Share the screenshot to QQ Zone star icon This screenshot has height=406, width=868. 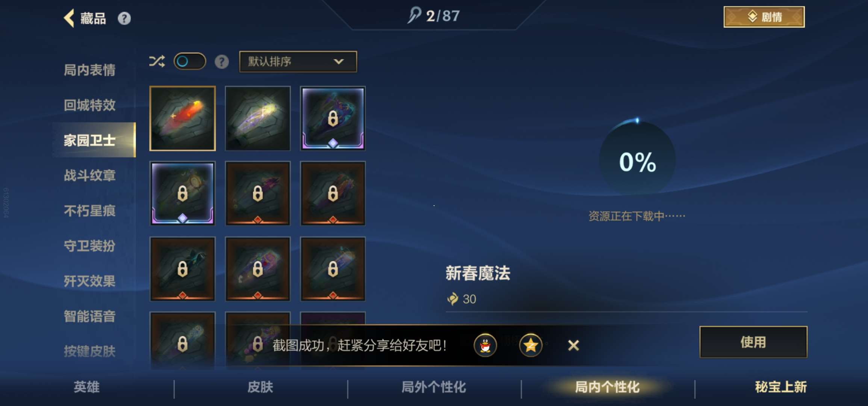pos(531,345)
